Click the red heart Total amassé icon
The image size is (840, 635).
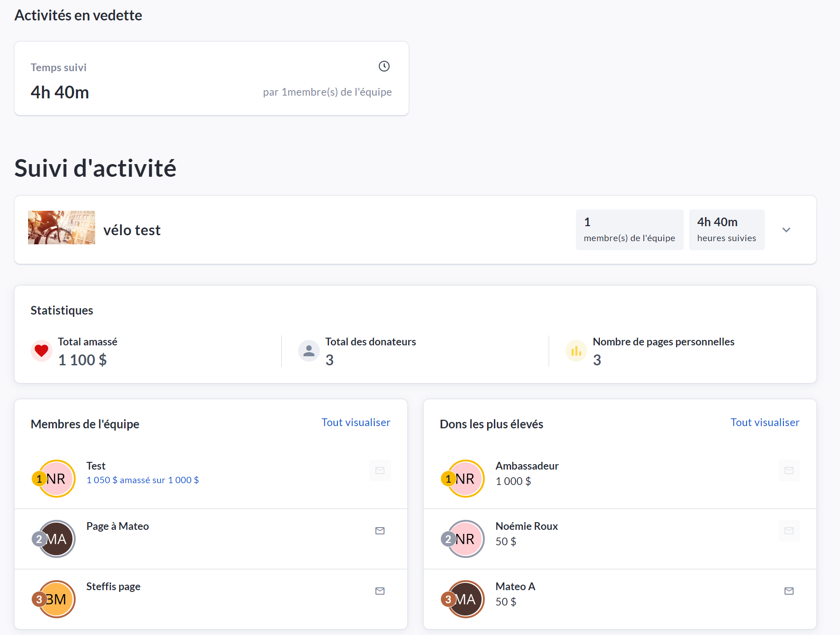41,351
